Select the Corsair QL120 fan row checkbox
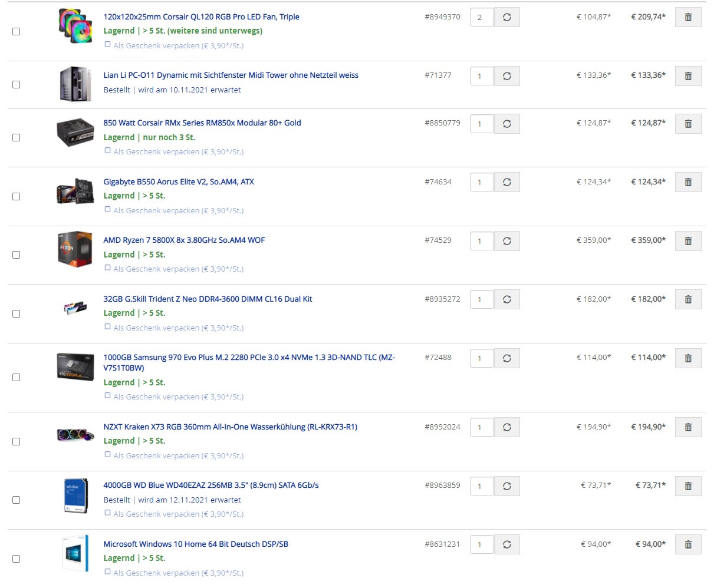This screenshot has width=717, height=588. 17,31
